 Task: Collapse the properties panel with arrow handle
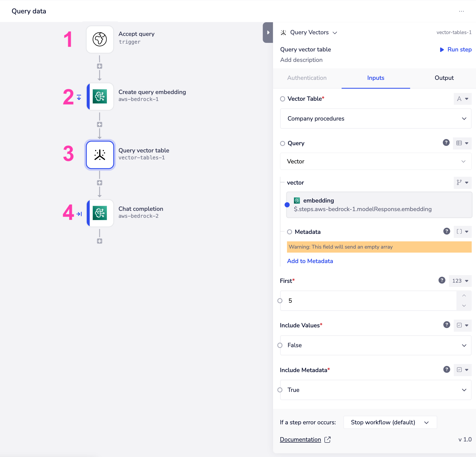pyautogui.click(x=268, y=32)
